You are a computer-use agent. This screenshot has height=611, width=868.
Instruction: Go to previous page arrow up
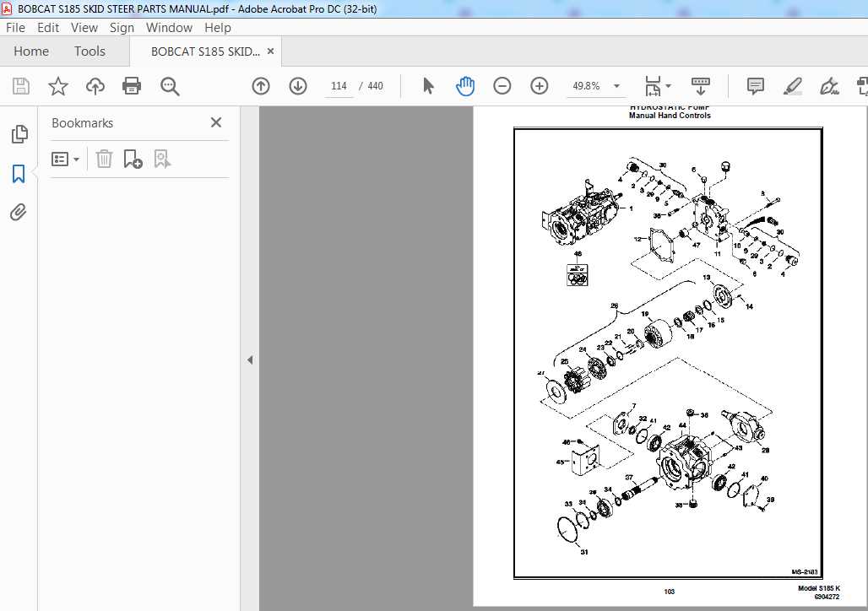(x=261, y=86)
